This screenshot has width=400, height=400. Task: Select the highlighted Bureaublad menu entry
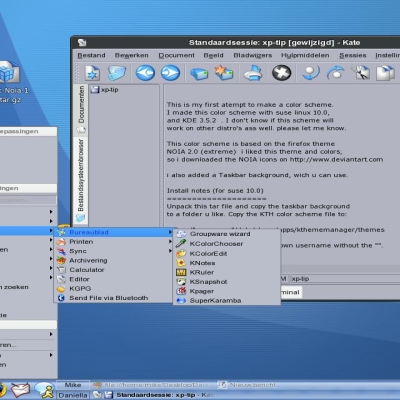(114, 232)
